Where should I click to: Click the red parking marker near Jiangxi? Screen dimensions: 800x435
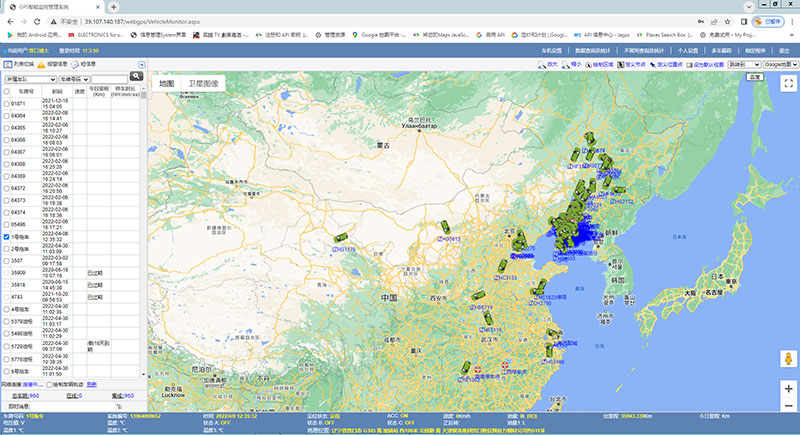point(505,365)
